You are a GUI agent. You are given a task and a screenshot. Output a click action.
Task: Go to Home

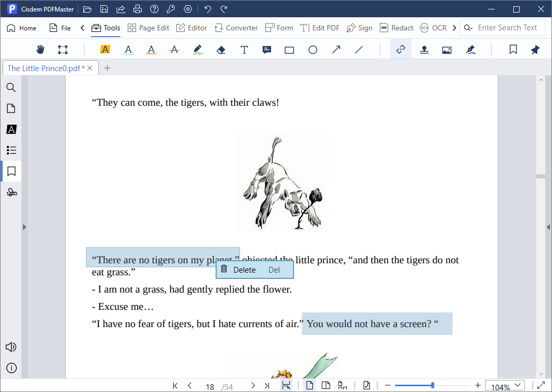(21, 28)
